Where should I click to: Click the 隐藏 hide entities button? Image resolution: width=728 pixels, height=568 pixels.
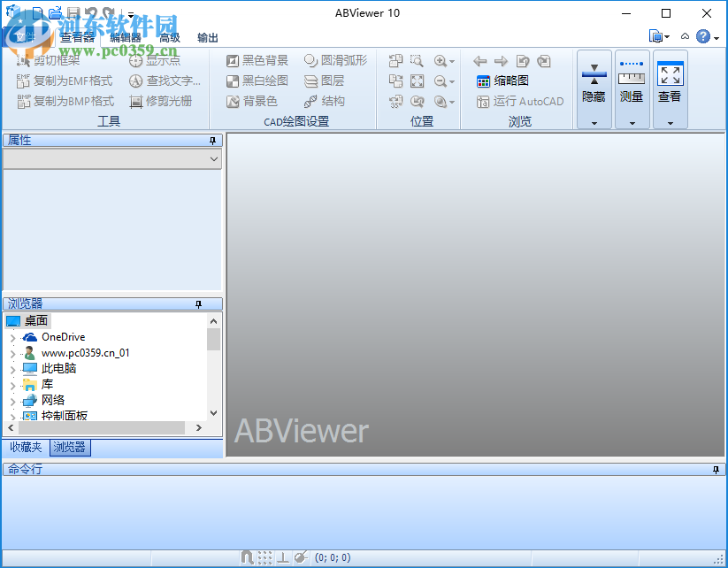tap(593, 84)
